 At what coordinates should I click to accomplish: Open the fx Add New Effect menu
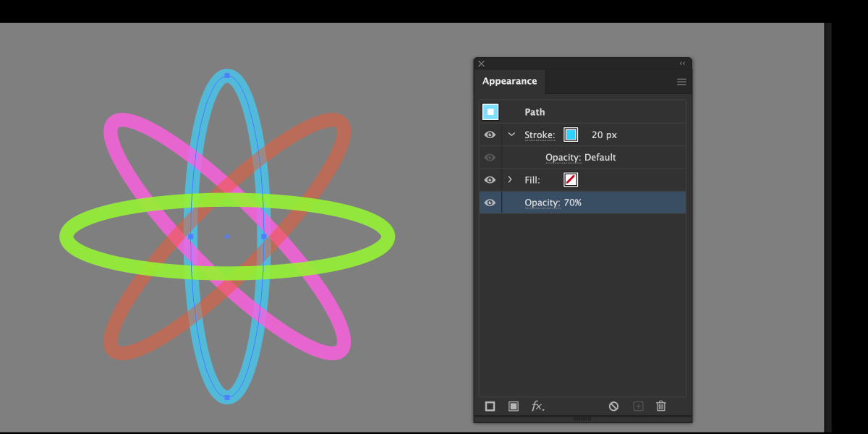[x=537, y=407]
